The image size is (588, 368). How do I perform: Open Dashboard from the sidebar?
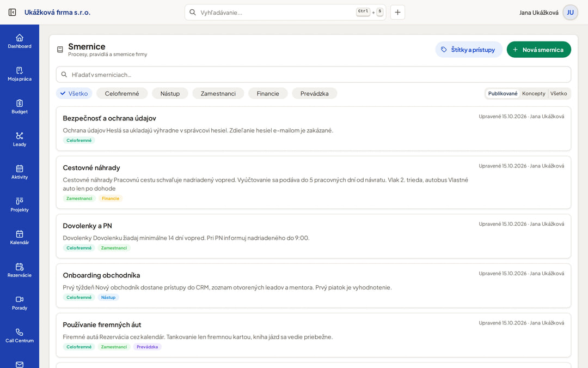click(x=20, y=41)
